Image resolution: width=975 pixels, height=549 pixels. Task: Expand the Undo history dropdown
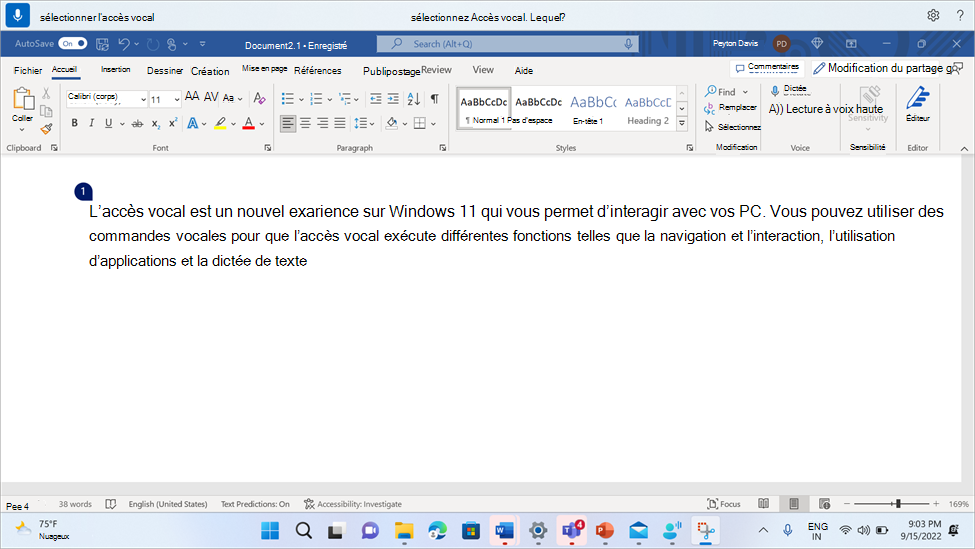pos(136,44)
